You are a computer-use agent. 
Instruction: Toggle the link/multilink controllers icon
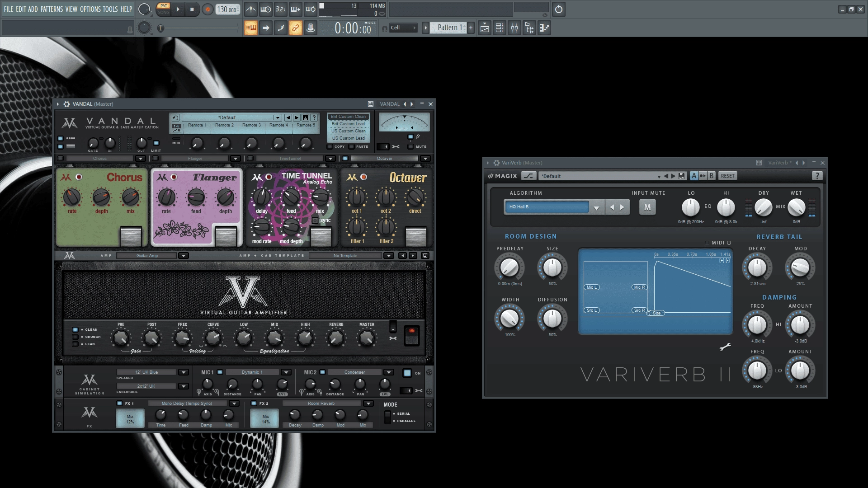(x=295, y=28)
